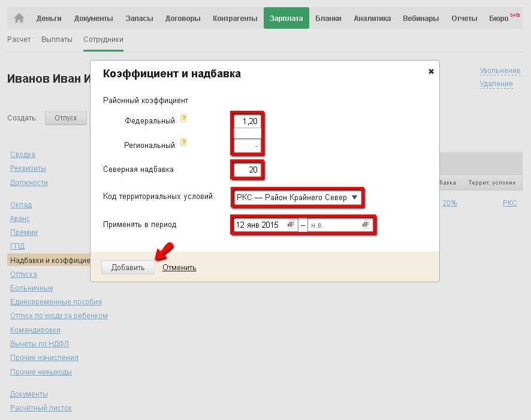Switch to the Сотрудники tab
Viewport: 531px width, 420px height.
pos(103,40)
